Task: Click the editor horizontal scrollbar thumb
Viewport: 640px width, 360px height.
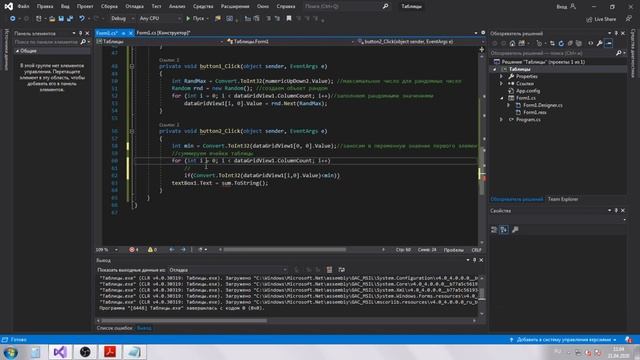Action: [284, 249]
